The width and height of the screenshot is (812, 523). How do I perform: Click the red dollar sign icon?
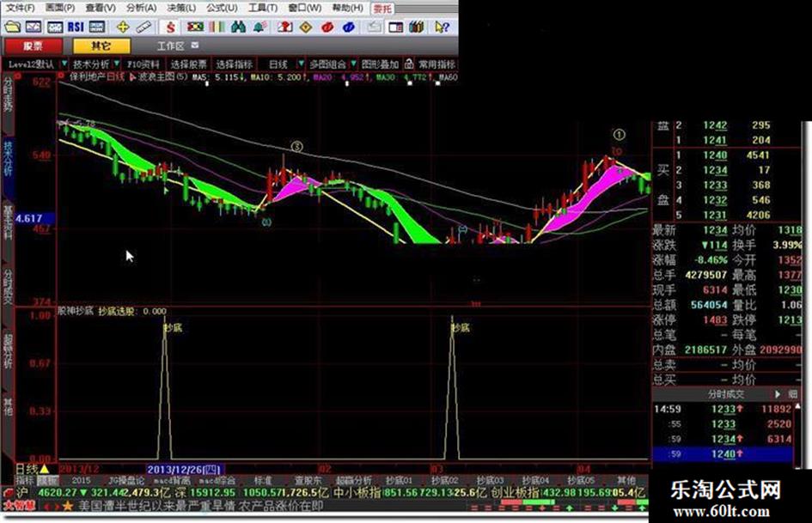170,27
